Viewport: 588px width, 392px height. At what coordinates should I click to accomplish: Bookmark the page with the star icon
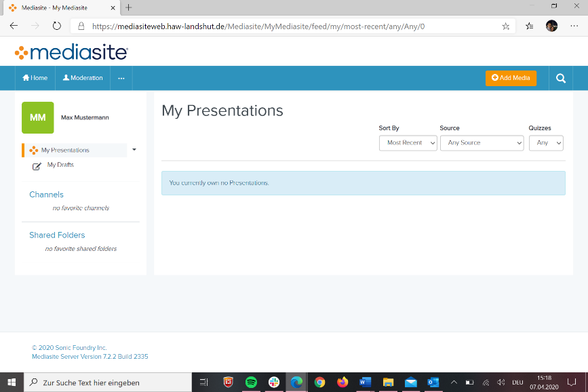tap(505, 26)
